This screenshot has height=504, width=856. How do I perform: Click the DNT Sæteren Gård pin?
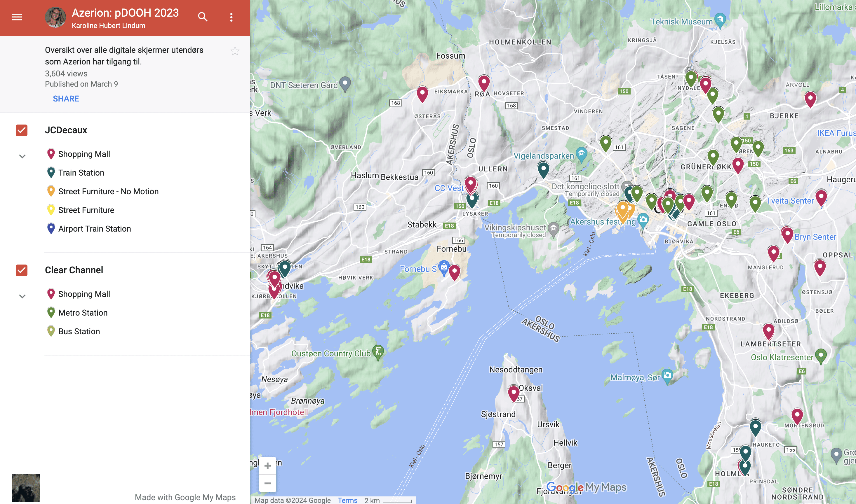click(345, 83)
